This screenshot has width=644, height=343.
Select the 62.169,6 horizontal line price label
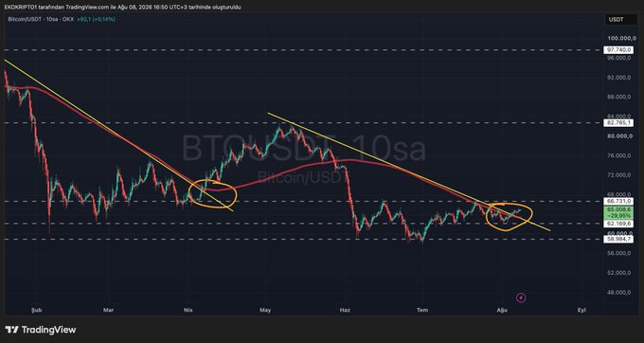[x=617, y=224]
